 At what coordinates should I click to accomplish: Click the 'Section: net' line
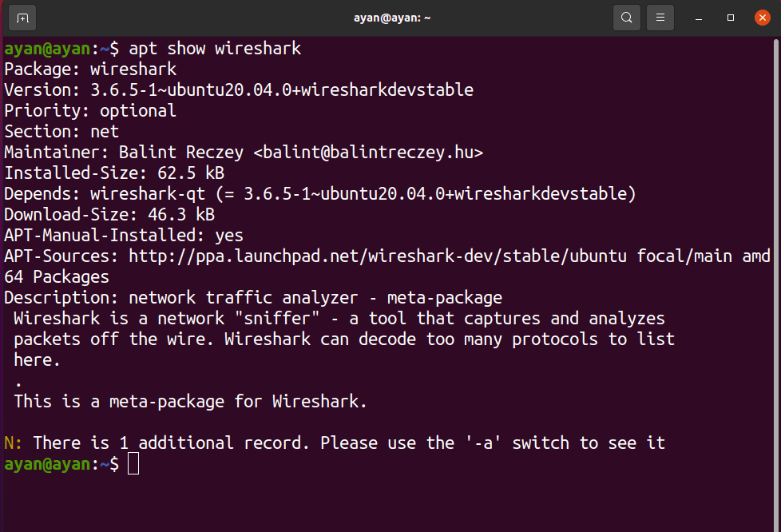click(61, 132)
